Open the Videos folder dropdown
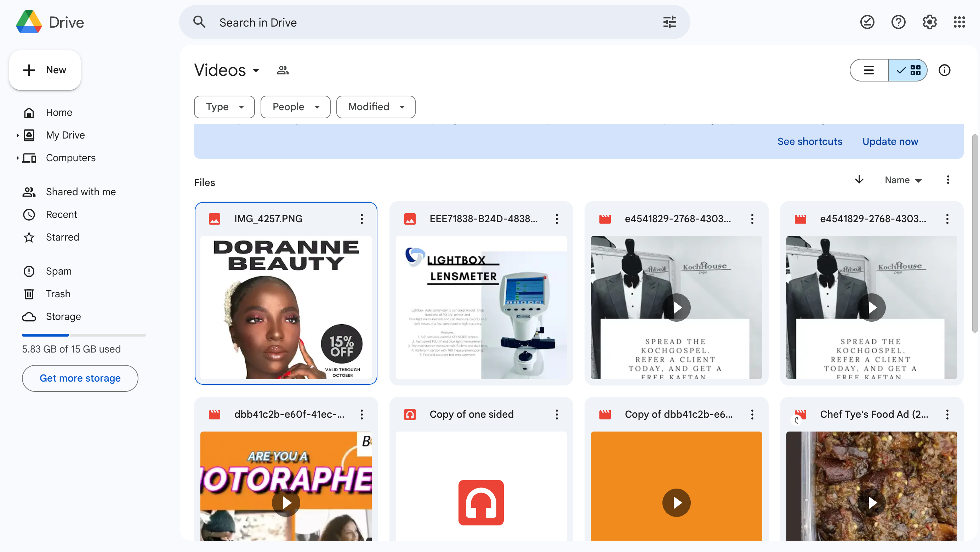 (x=228, y=70)
